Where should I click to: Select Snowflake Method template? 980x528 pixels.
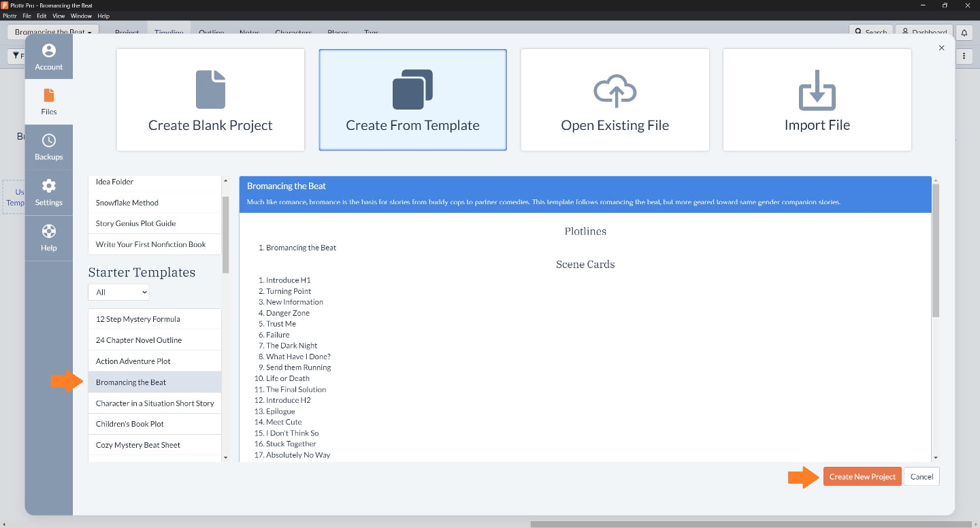154,203
